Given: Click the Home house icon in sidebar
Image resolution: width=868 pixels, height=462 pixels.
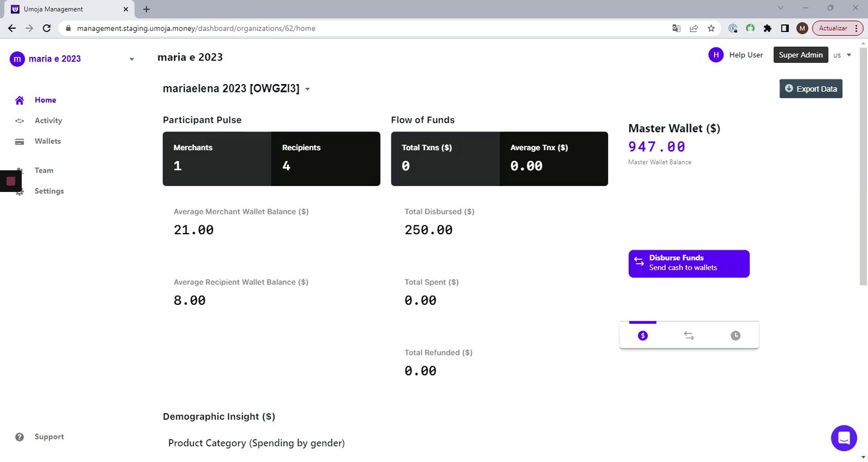Looking at the screenshot, I should (x=20, y=100).
